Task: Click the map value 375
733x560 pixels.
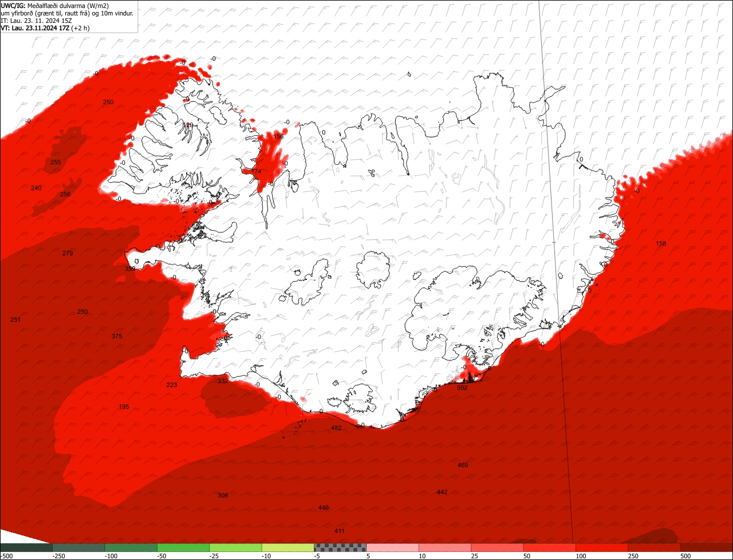Action: 117,336
